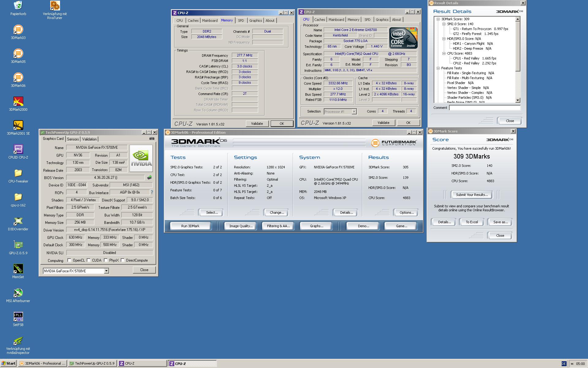Click the GPU-Z screenshot camera icon
Screen dimensions: 588x368
pyautogui.click(x=152, y=139)
